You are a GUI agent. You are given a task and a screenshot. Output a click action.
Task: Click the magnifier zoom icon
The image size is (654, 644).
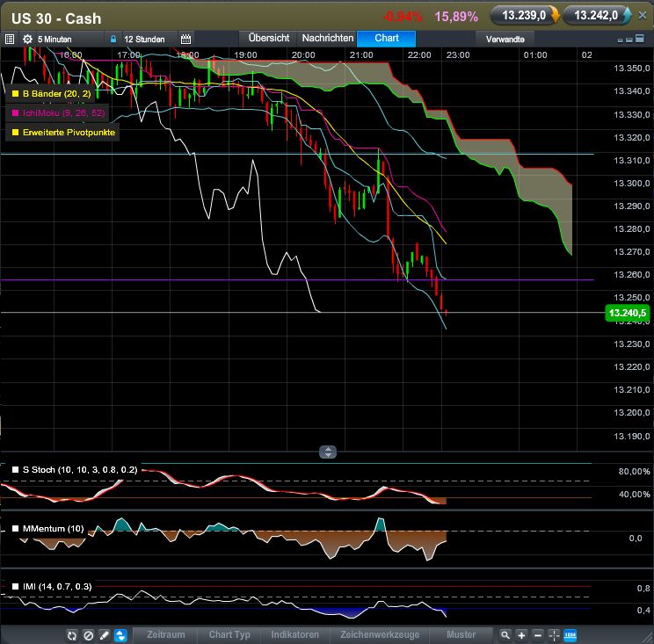coord(505,635)
